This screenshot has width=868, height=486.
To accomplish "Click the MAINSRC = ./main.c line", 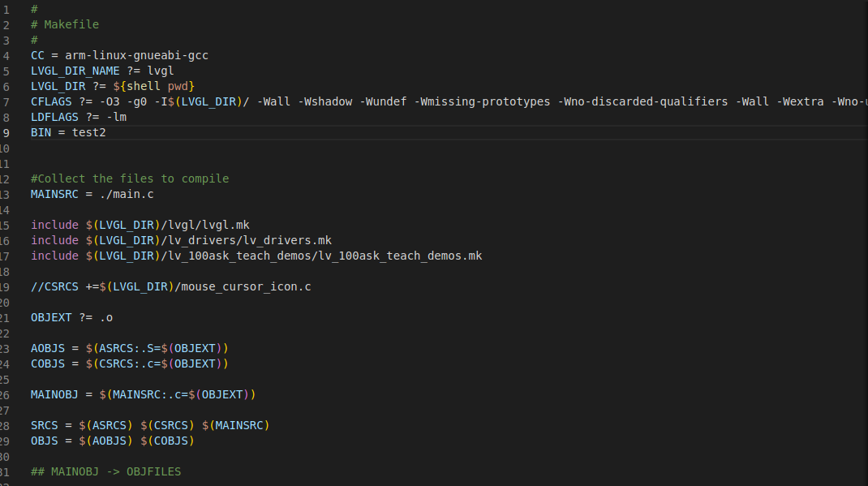I will click(x=92, y=194).
